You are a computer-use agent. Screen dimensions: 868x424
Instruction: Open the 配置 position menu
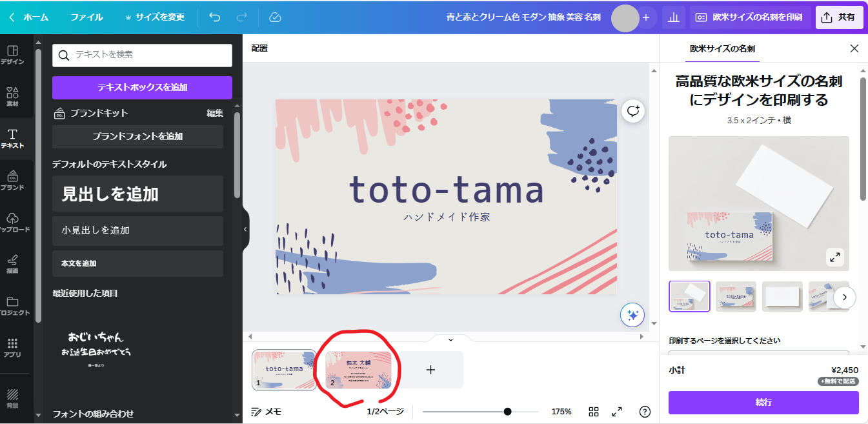(259, 48)
